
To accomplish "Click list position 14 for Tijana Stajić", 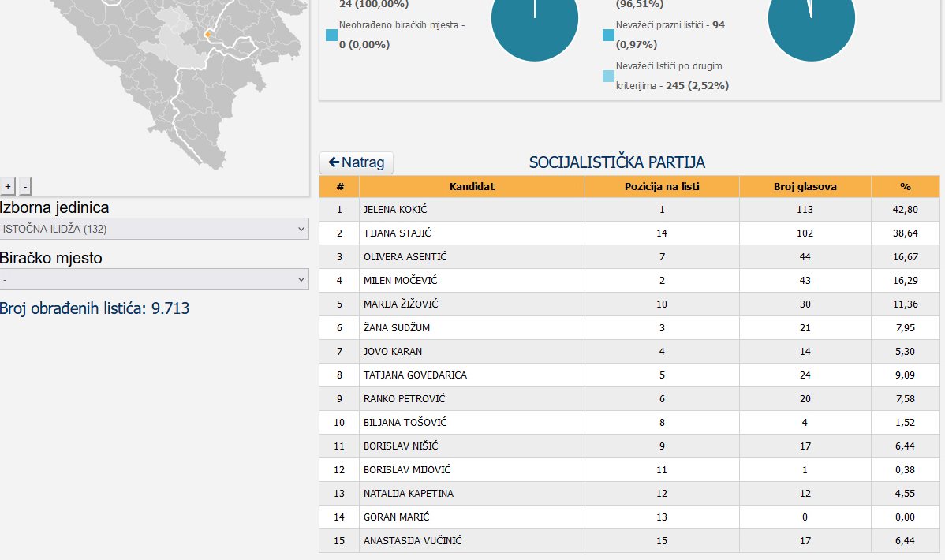I will pyautogui.click(x=662, y=233).
